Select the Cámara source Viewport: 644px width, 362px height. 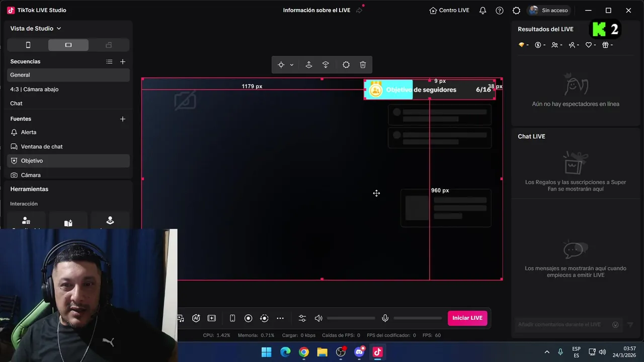pos(68,174)
